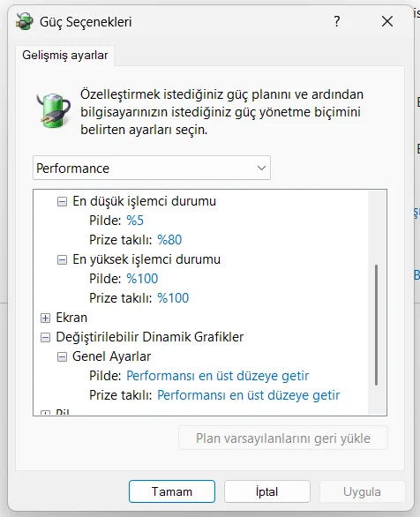Close the Güç Seçenekleri dialog
The width and height of the screenshot is (420, 517).
(387, 21)
